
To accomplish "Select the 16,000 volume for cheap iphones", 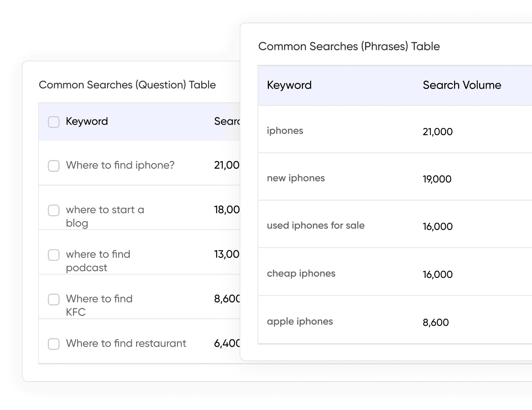I will click(x=438, y=274).
